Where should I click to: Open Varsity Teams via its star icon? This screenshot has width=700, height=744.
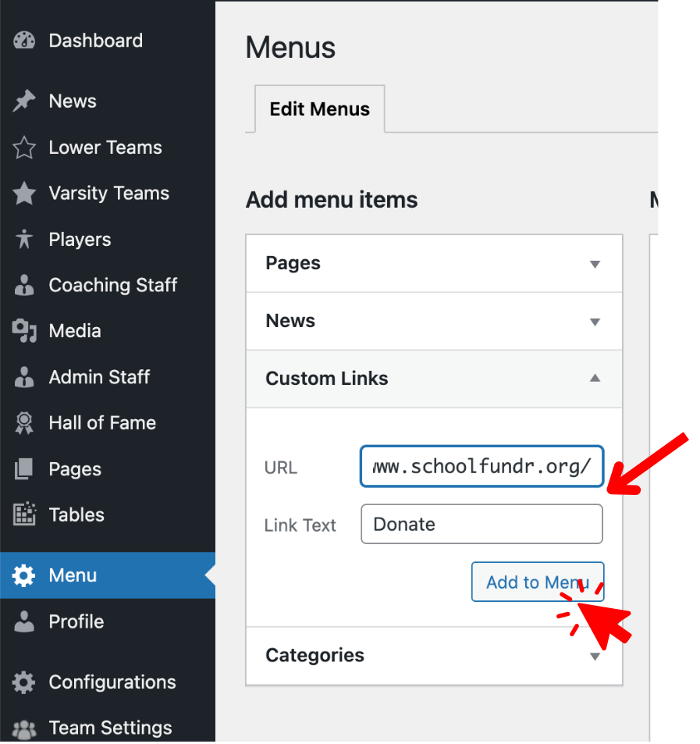[x=23, y=193]
